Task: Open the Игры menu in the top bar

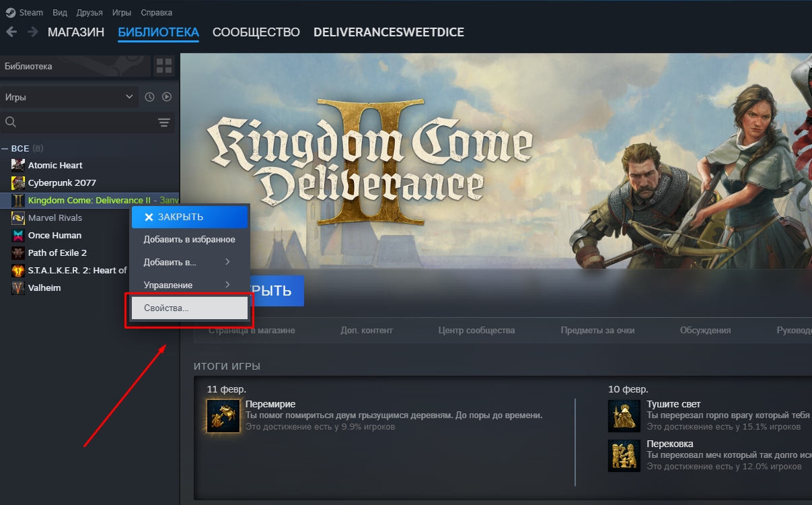Action: tap(122, 12)
